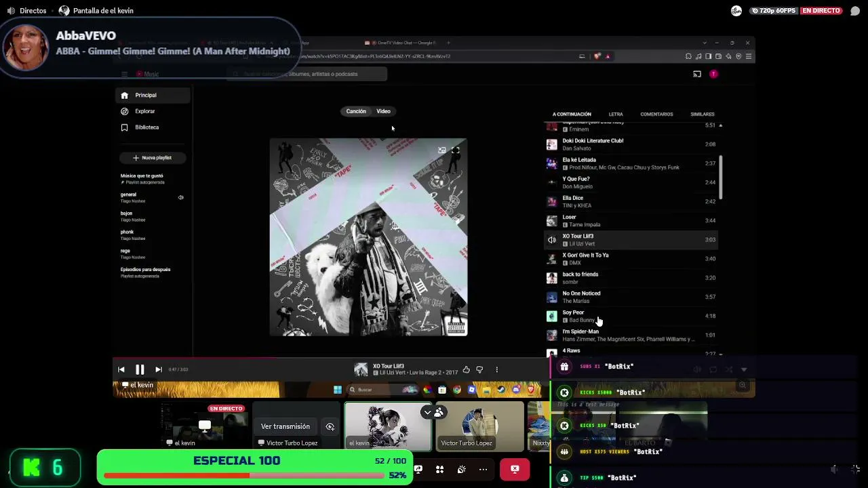Cast to a device with the cast icon
This screenshot has width=868, height=488.
(696, 74)
